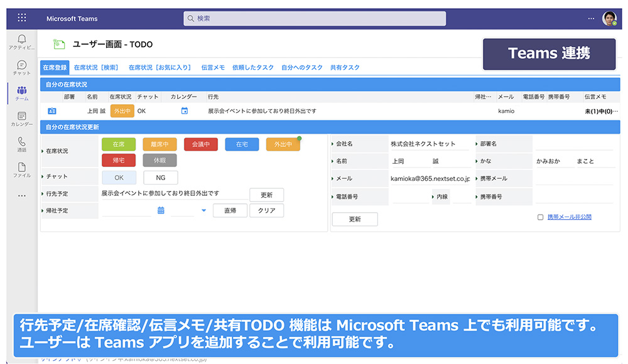Screen dimensions: 628x364
Task: Click 更新 next to destination field
Action: [x=266, y=195]
